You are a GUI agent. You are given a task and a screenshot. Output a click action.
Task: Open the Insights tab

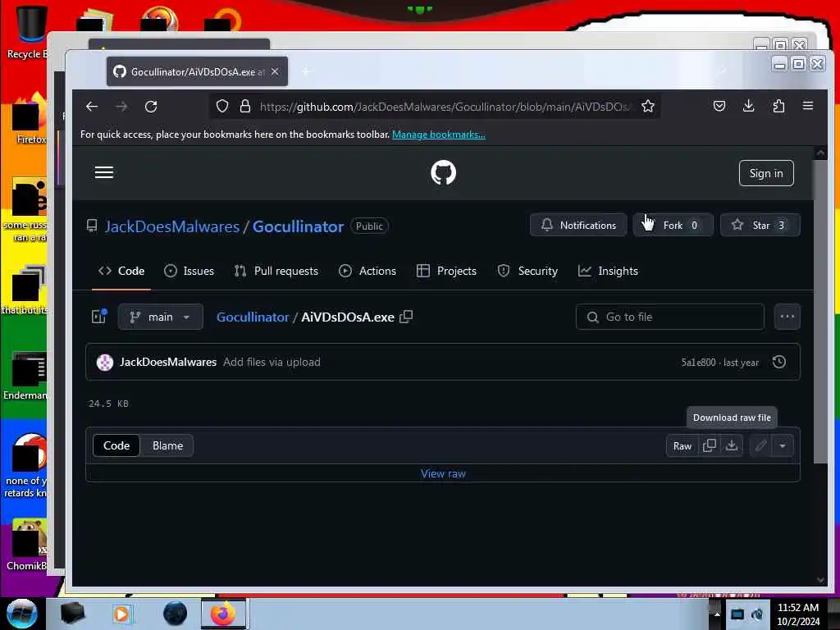[x=608, y=271]
